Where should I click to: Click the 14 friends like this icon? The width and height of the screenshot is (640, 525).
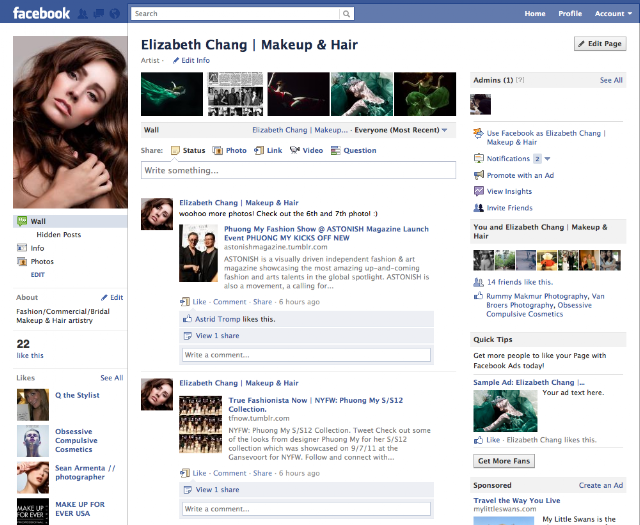coord(478,282)
